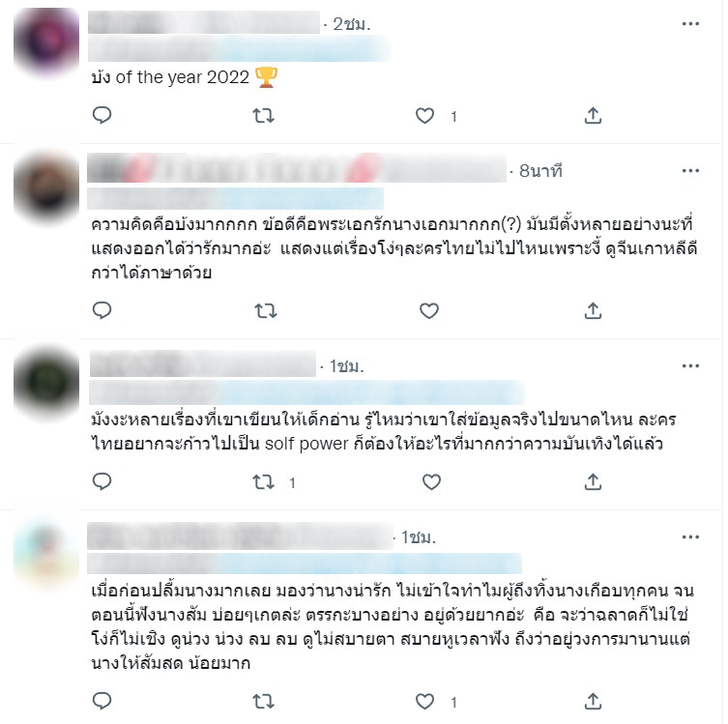The width and height of the screenshot is (728, 724).
Task: Retweet the tweet posted 8นาที ago
Action: (266, 311)
